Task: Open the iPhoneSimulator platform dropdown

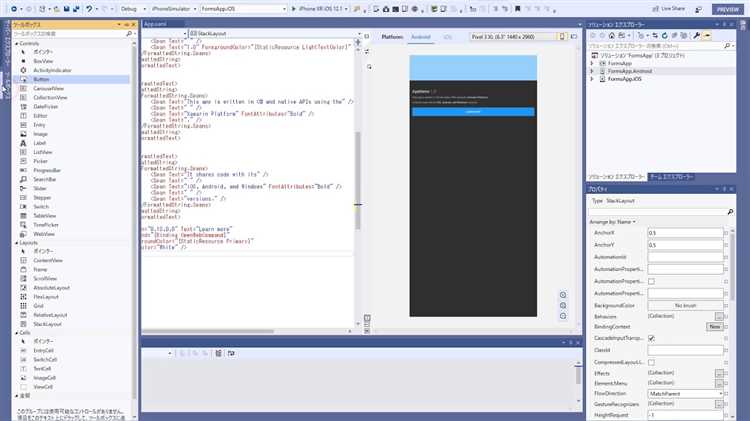Action: pos(174,9)
